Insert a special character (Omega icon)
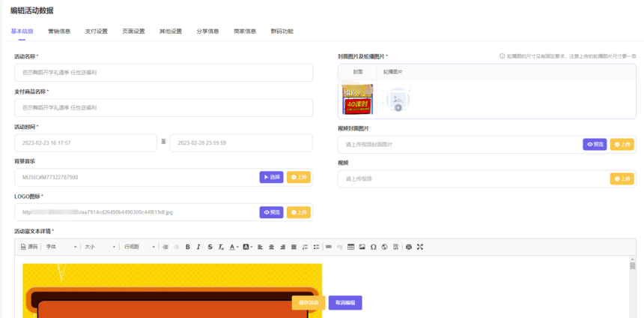The image size is (644, 318). pyautogui.click(x=374, y=247)
